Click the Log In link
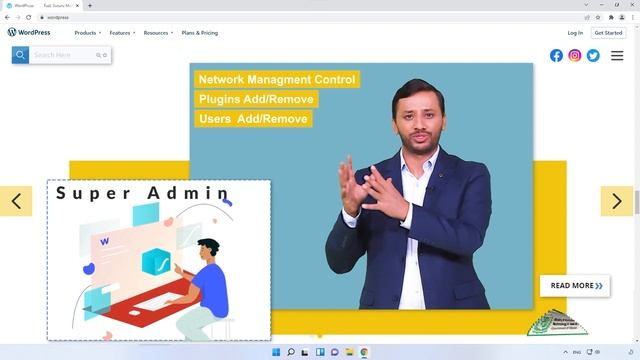The height and width of the screenshot is (360, 640). (x=575, y=33)
